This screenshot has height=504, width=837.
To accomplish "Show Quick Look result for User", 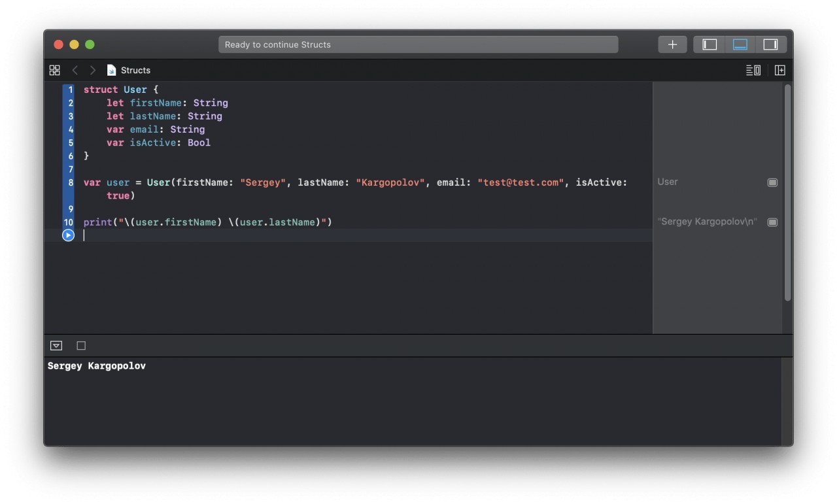I will [x=772, y=182].
